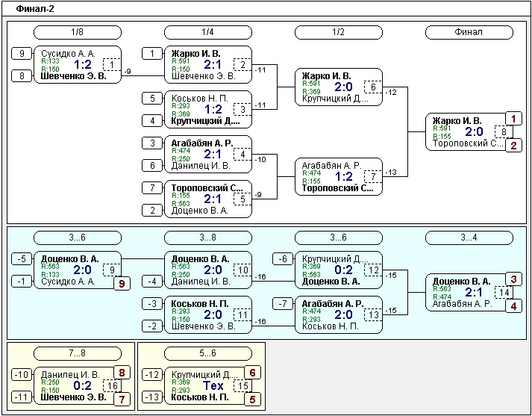Click seed box -6 beside Крупчицкий
The height and width of the screenshot is (416, 532).
283,258
